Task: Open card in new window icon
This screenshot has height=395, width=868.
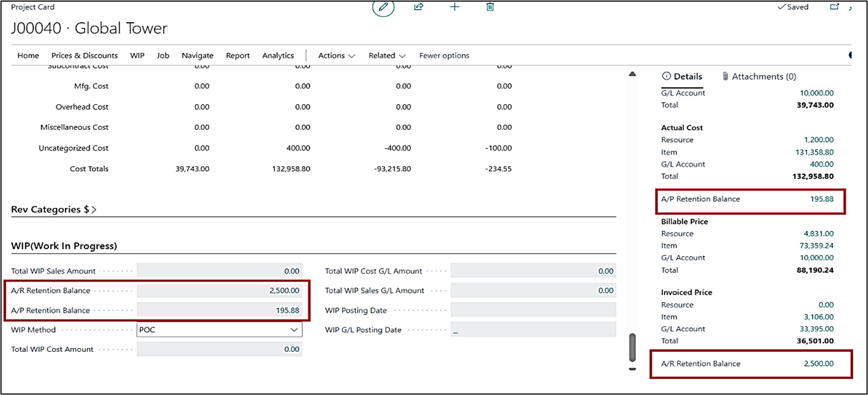Action: [x=835, y=7]
